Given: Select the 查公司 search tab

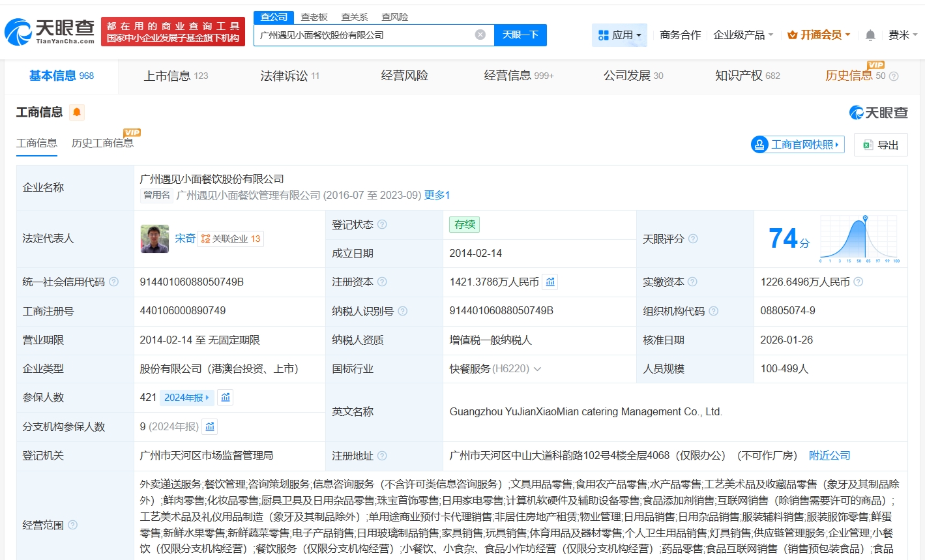Looking at the screenshot, I should 274,17.
